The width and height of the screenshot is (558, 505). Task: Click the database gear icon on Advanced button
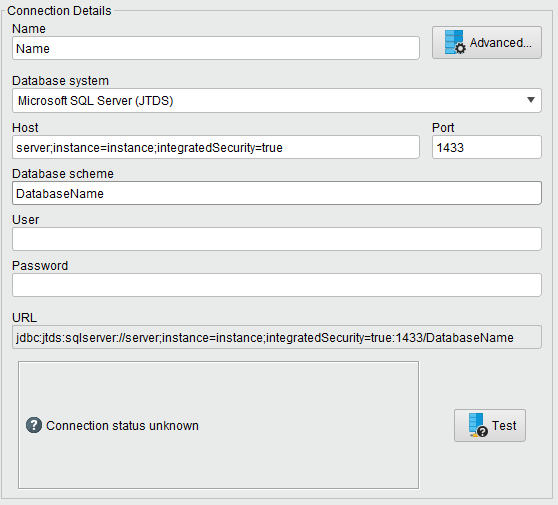click(x=455, y=42)
